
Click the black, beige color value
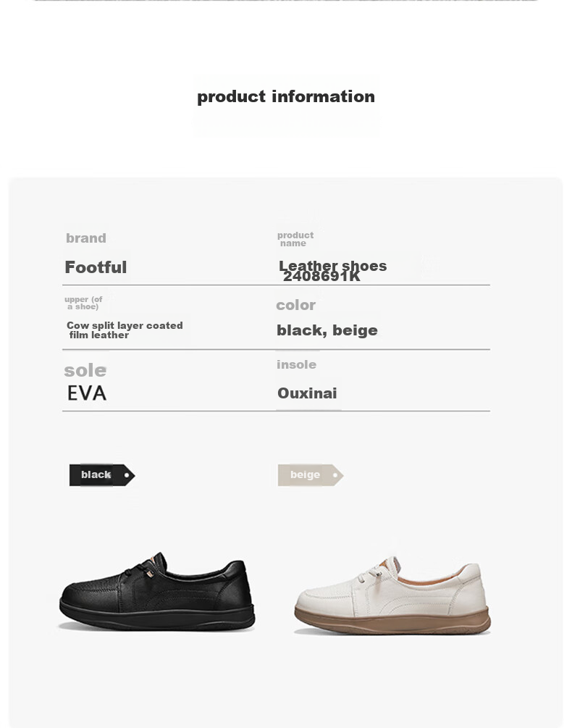click(327, 330)
